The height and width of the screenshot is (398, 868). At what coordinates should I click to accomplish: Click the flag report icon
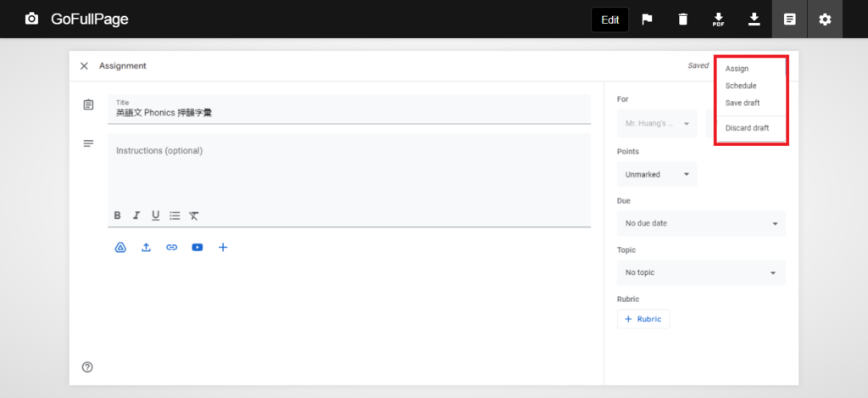(x=647, y=20)
